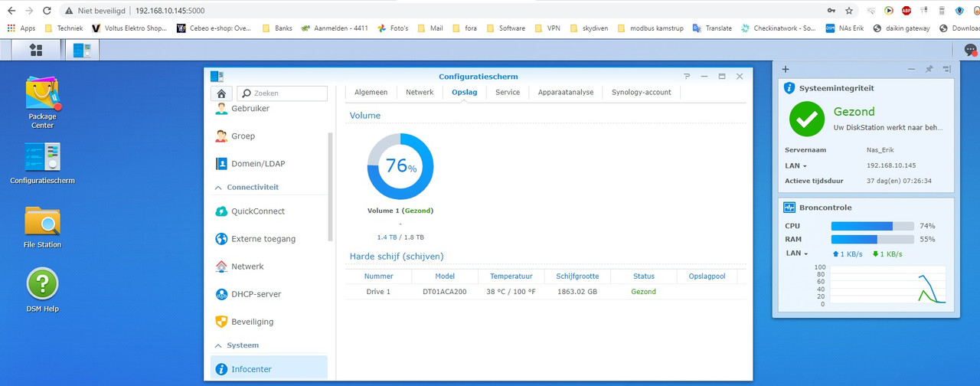The width and height of the screenshot is (980, 386).
Task: Open Package Center from the desktop
Action: coord(43,103)
